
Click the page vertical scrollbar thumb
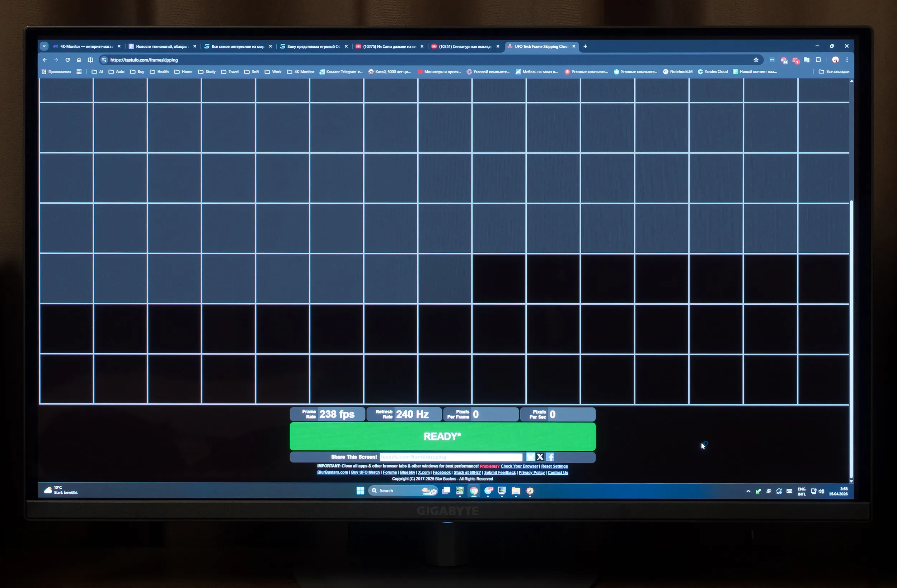tap(851, 339)
